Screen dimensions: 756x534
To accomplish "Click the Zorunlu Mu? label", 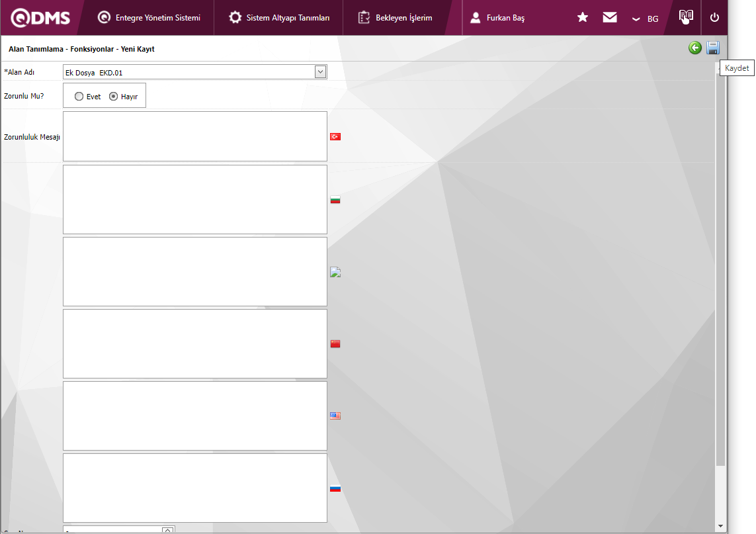I will click(24, 96).
